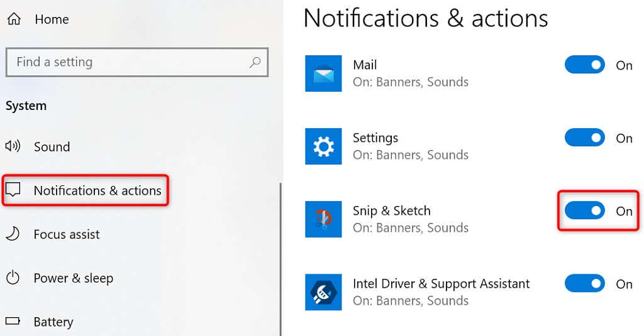Click 'On: Banners, Sounds' under Intel Driver

tap(411, 301)
